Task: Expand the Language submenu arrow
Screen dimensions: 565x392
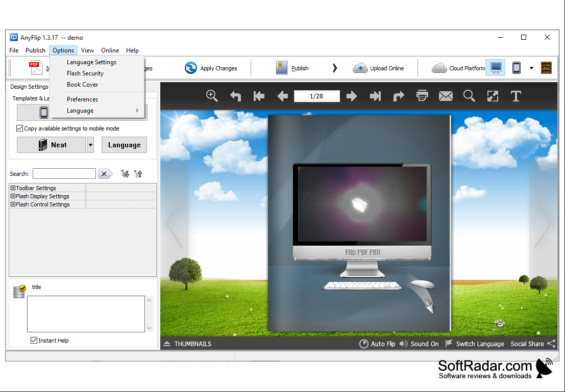Action: 137,110
